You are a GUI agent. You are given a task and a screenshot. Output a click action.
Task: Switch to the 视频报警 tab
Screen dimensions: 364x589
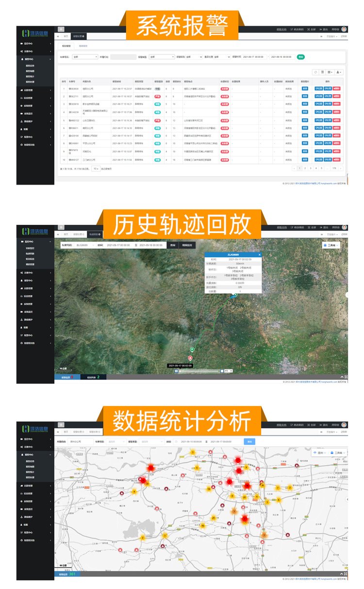(83, 46)
